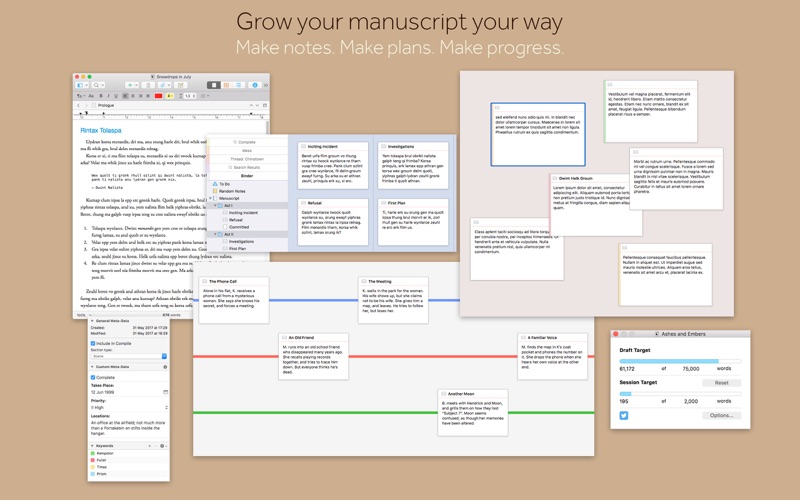800x500 pixels.
Task: Click the red text color swatch
Action: click(158, 96)
